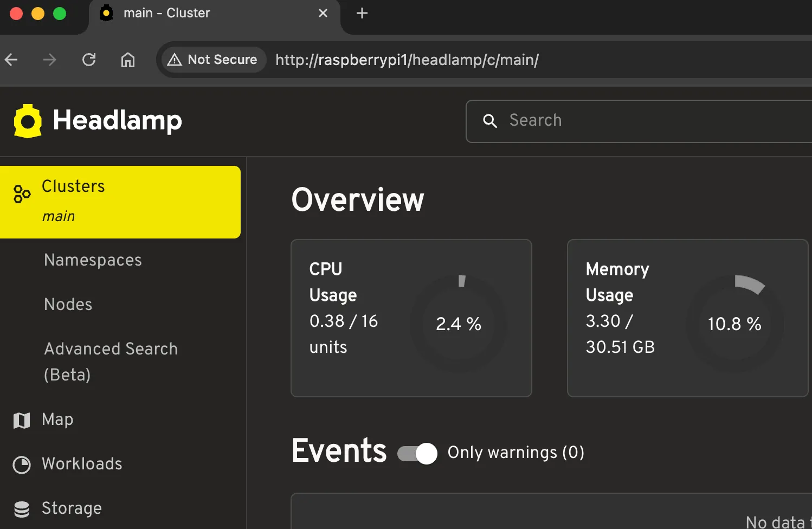Open the Map view via its icon
The height and width of the screenshot is (529, 812).
pos(21,420)
